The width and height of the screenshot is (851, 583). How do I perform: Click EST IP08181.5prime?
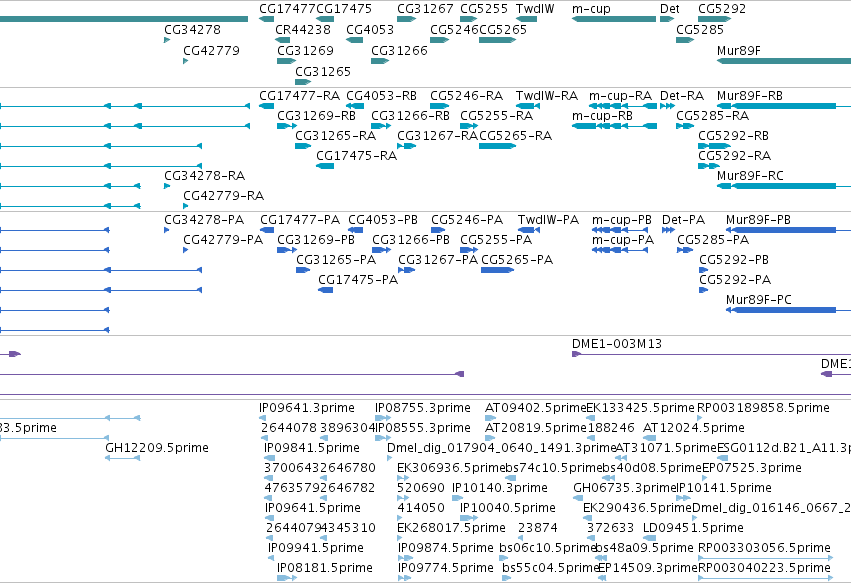[x=287, y=578]
